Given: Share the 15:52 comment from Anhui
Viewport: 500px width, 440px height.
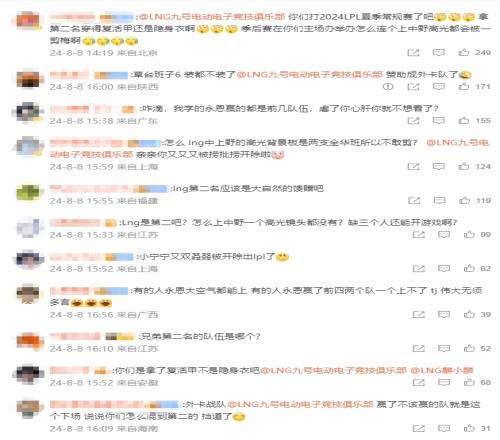Looking at the screenshot, I should pos(419,382).
